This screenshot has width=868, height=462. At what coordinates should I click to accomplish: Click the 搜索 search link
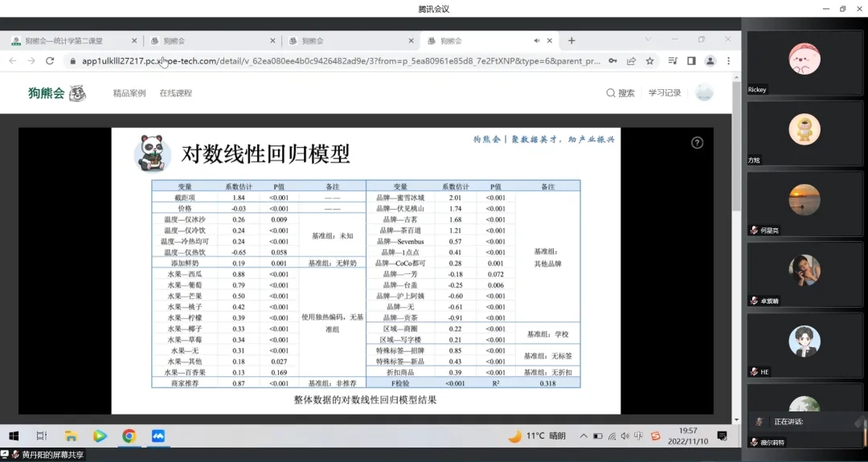tap(620, 93)
